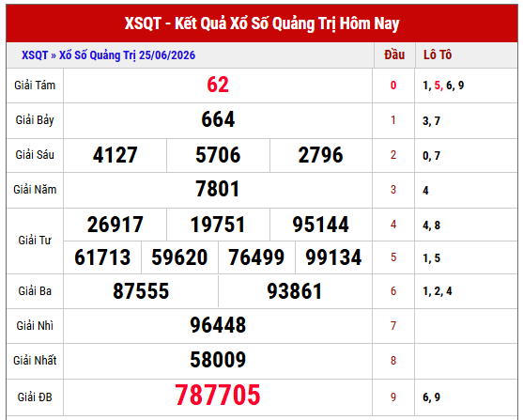Click the Giải Bảy label
The width and height of the screenshot is (523, 420).
35,120
